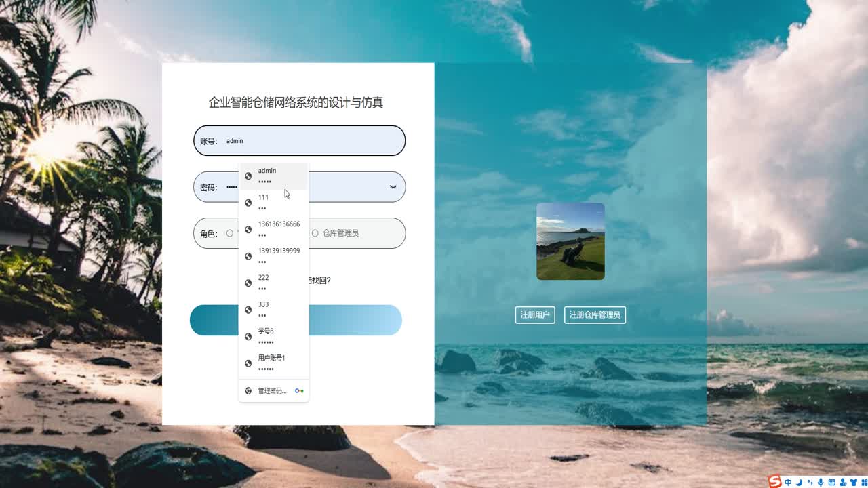
Task: Click the globe icon beside 111
Action: pyautogui.click(x=248, y=203)
